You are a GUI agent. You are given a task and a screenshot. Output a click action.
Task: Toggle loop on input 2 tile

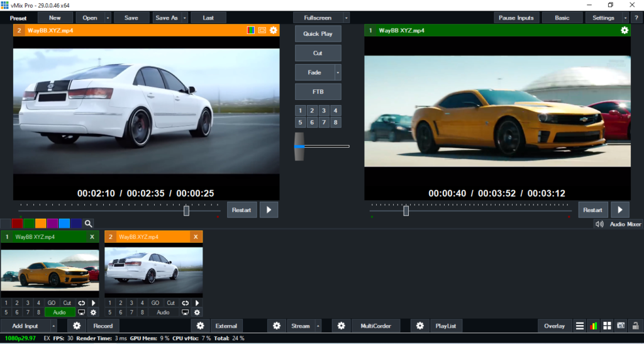point(185,303)
